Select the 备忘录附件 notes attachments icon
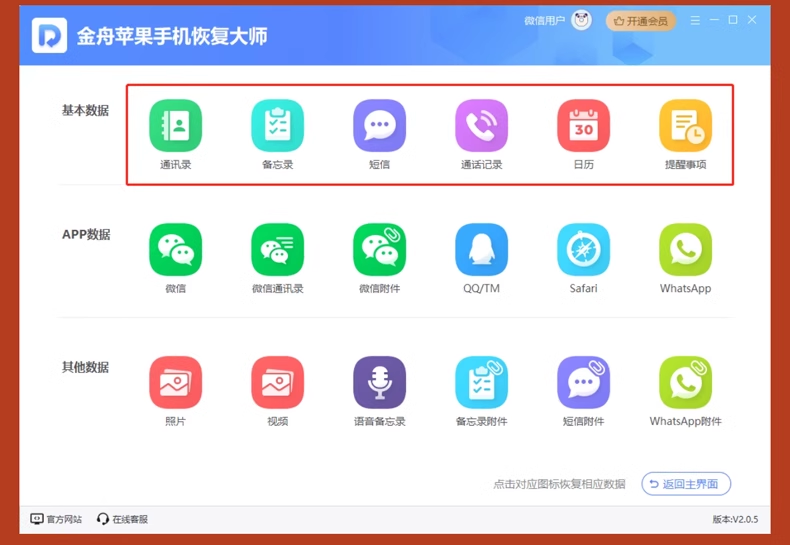Screen dimensions: 790x545 point(482,382)
